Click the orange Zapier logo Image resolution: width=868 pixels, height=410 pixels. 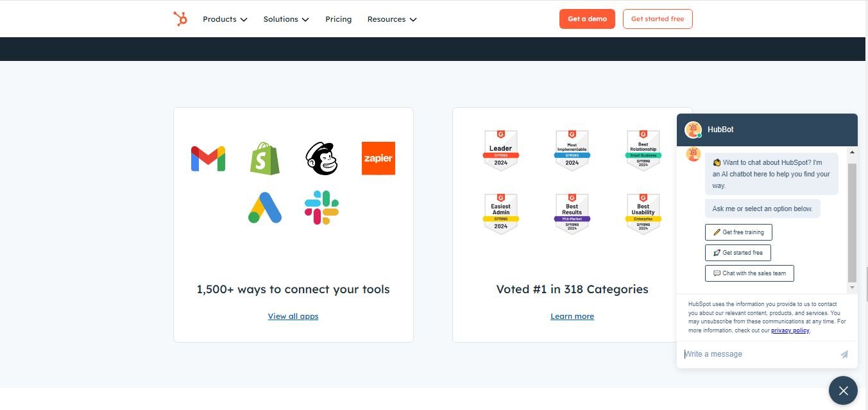pos(379,158)
